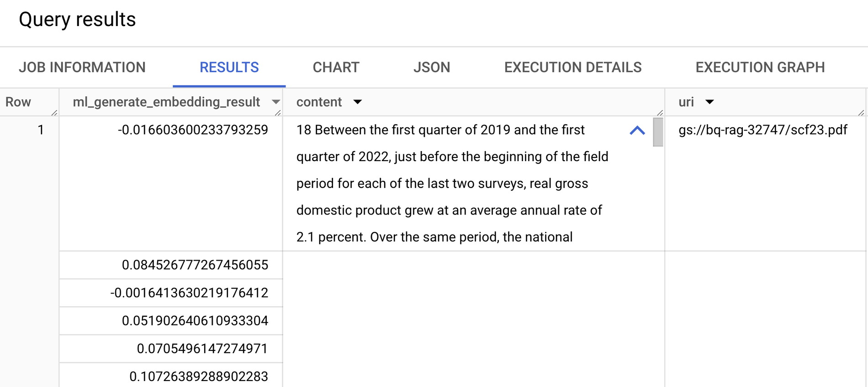Viewport: 868px width, 387px height.
Task: Select value 0.084526777267456055
Action: point(195,265)
